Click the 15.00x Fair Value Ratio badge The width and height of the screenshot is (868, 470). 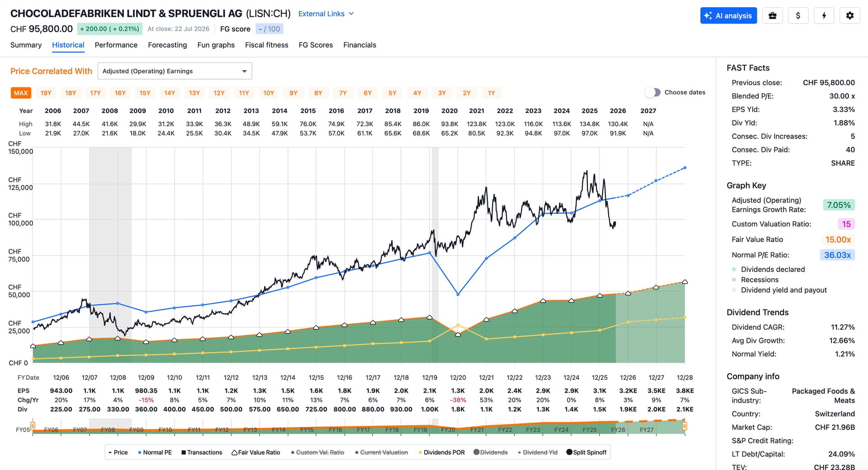[x=838, y=239]
